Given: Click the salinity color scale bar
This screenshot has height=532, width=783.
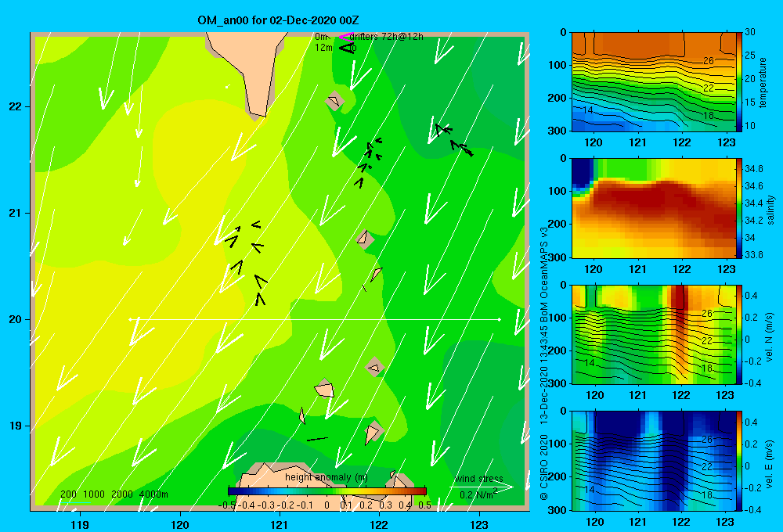Looking at the screenshot, I should (x=739, y=208).
